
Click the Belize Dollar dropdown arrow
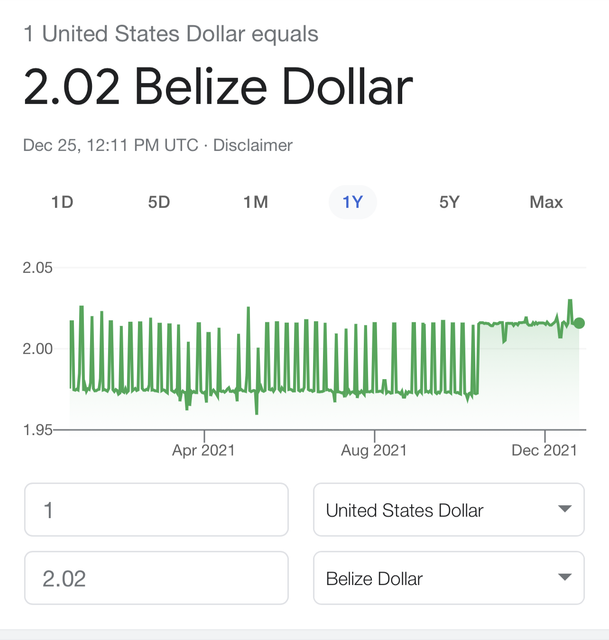coord(565,577)
